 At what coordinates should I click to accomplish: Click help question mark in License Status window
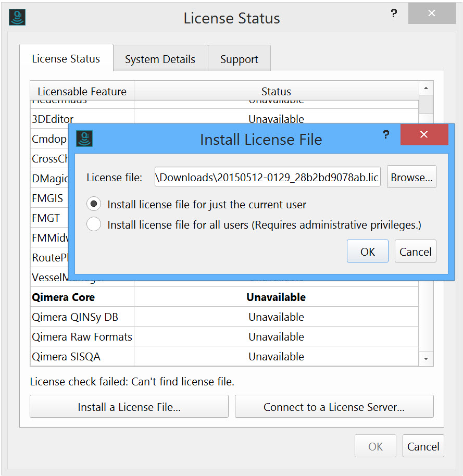394,14
